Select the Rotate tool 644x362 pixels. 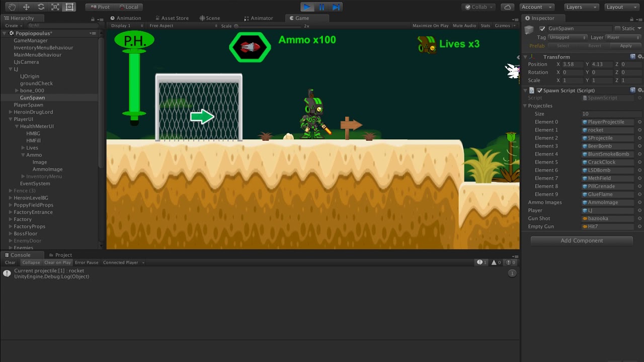click(x=41, y=7)
